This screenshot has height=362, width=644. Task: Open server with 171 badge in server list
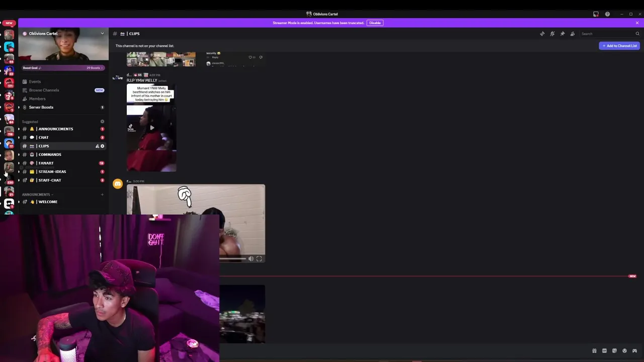[9, 82]
